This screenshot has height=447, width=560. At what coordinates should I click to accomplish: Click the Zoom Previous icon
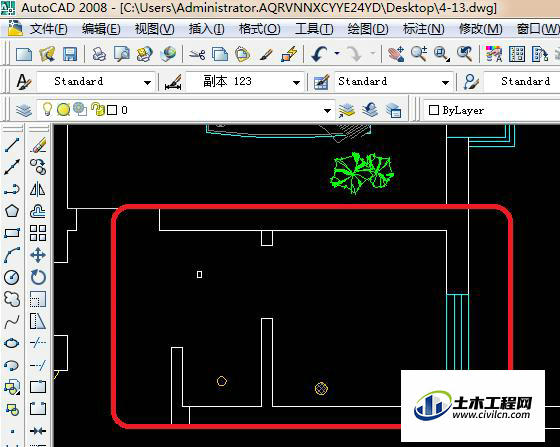pyautogui.click(x=465, y=55)
